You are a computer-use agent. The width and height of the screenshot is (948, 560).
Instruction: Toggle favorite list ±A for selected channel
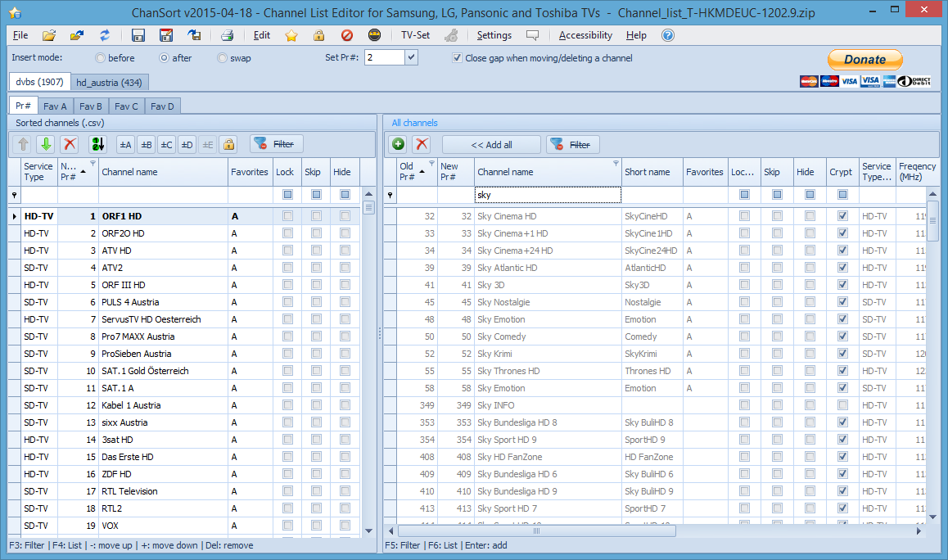point(126,144)
